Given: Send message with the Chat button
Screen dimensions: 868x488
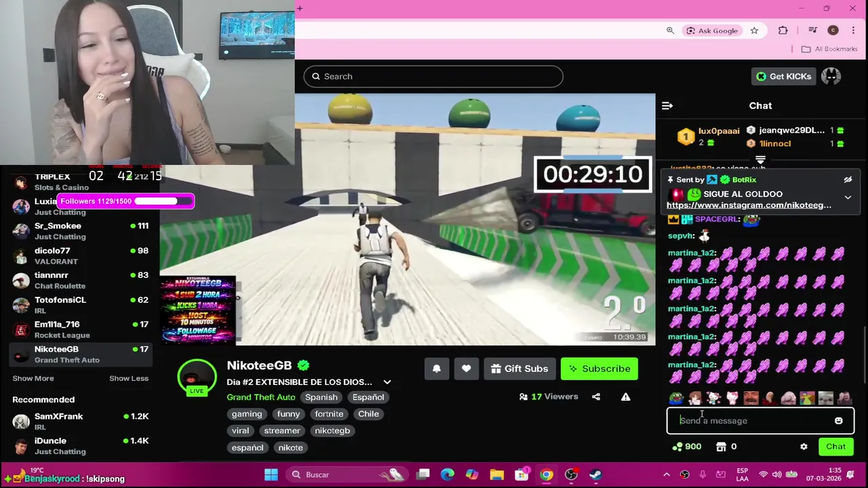Looking at the screenshot, I should pos(835,447).
